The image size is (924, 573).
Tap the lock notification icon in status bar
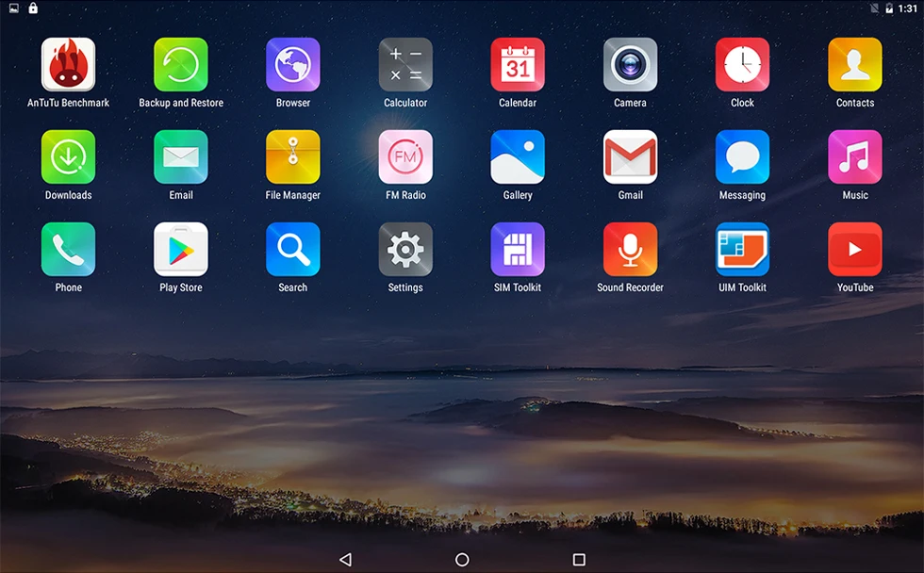[x=33, y=8]
